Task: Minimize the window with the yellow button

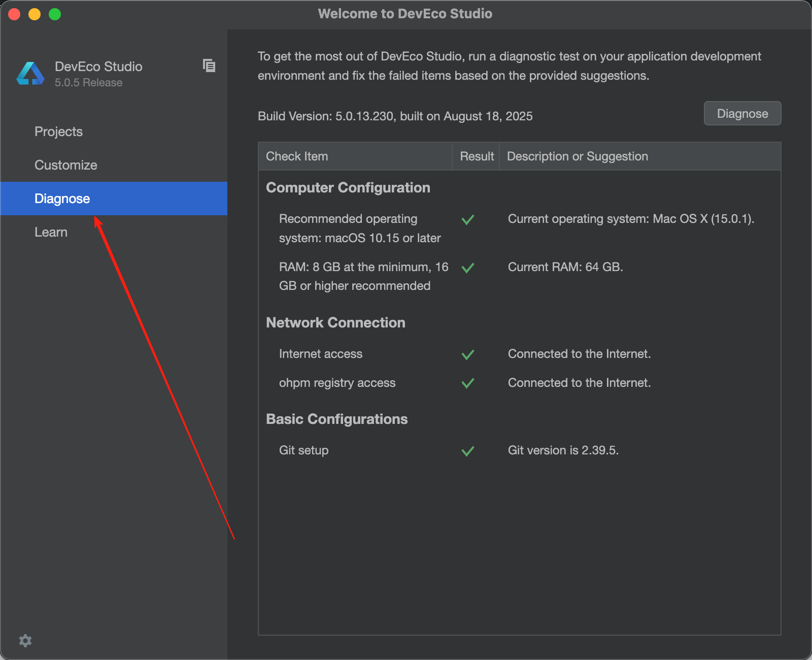Action: (x=35, y=14)
